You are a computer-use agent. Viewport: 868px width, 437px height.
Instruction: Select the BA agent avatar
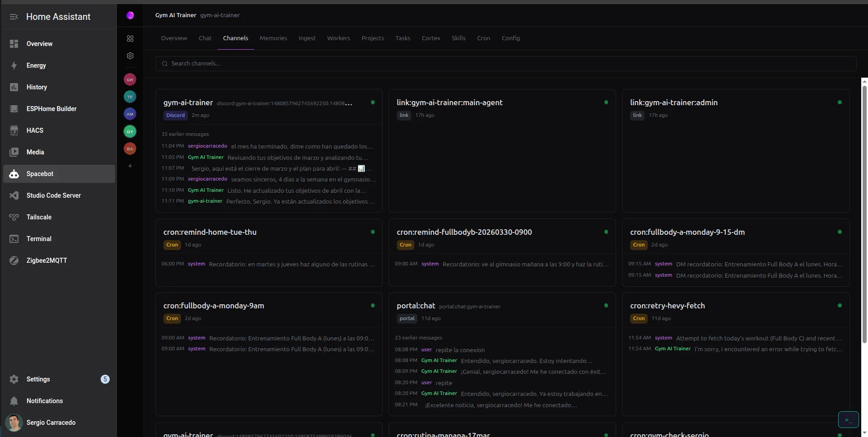(x=130, y=149)
